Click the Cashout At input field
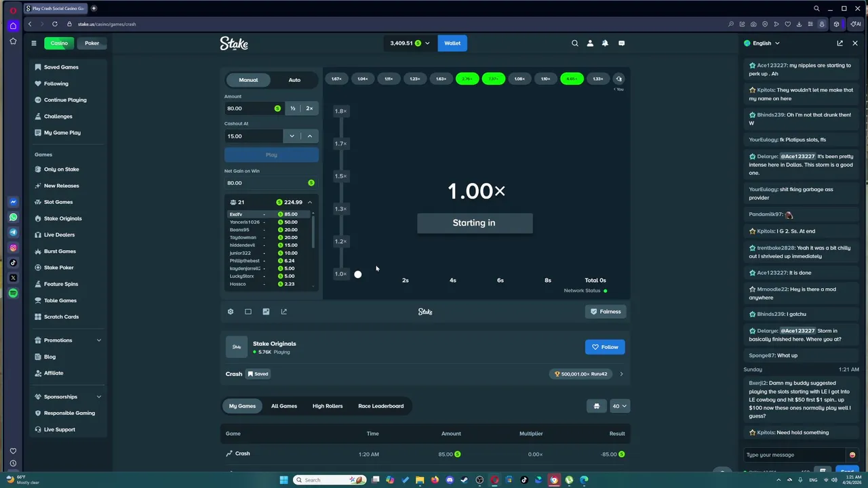Screen dimensions: 868x488 (254, 136)
